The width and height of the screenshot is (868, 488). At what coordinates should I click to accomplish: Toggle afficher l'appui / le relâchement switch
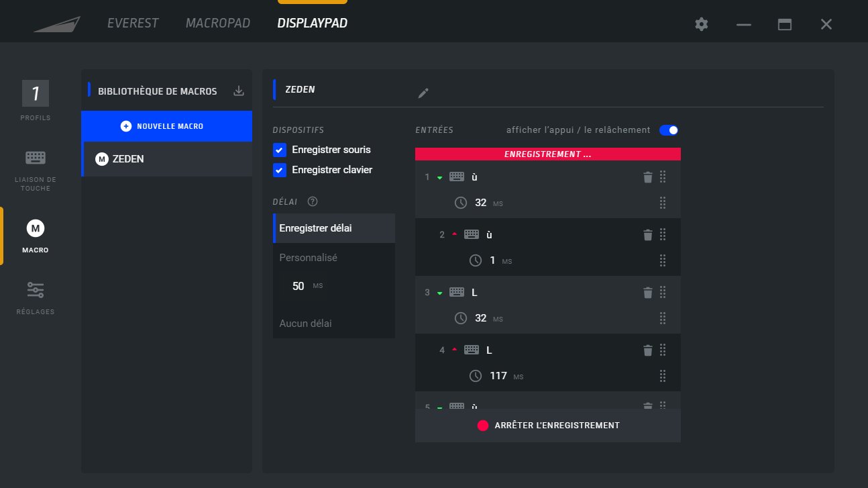click(x=669, y=130)
